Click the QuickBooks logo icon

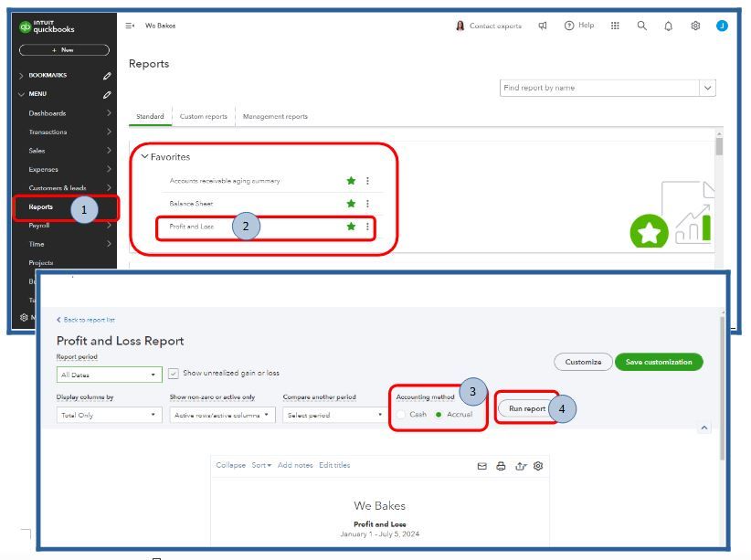[25, 27]
